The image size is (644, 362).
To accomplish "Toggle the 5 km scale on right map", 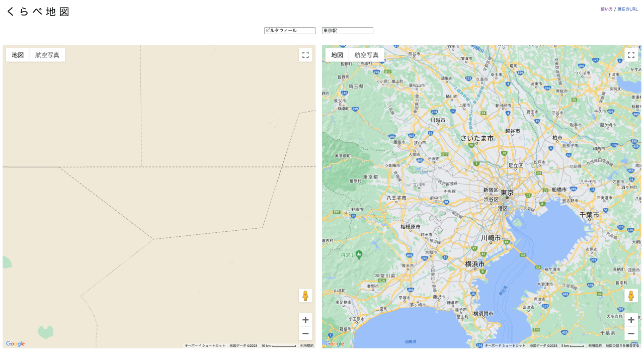I will point(573,345).
